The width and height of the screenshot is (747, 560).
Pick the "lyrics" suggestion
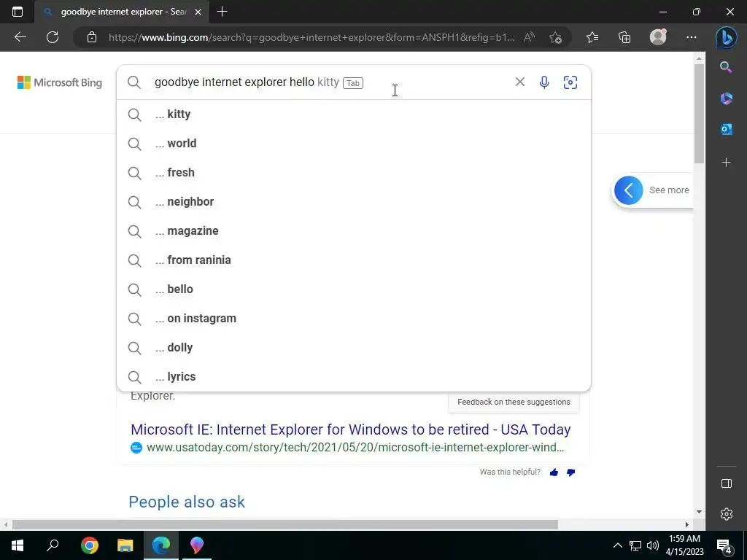tap(354, 377)
